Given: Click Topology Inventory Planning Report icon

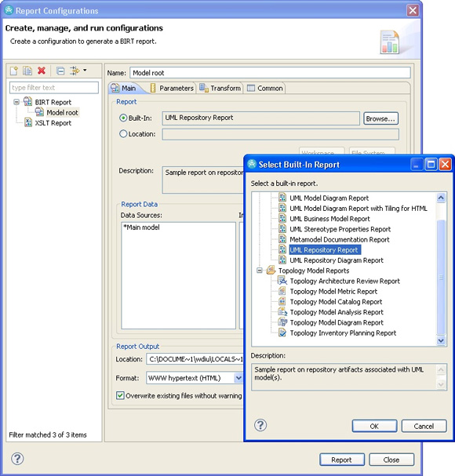Looking at the screenshot, I should 282,332.
